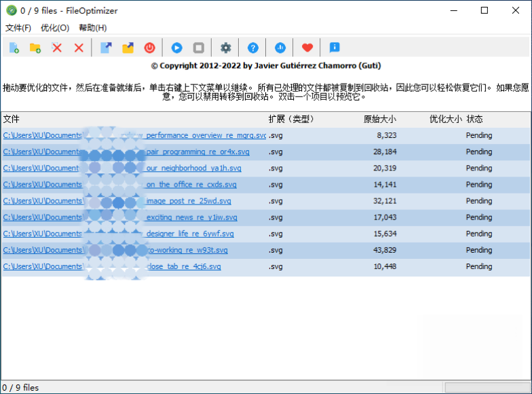Click the close_tab_re_4cj6.svg file entry
532x394 pixels.
point(183,266)
